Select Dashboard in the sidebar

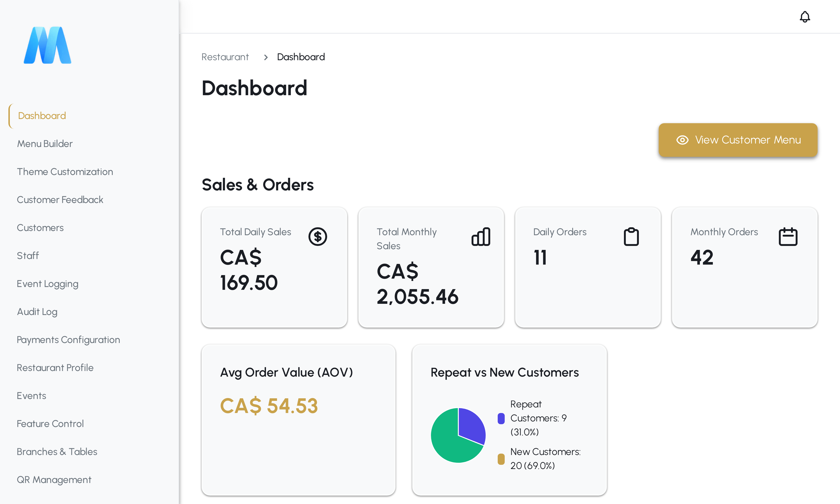[42, 116]
